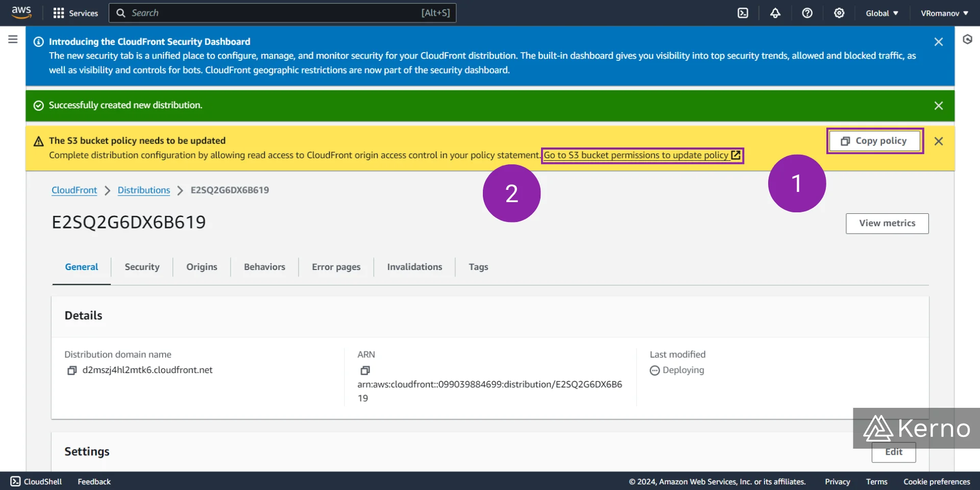
Task: Select the General tab
Action: point(82,267)
